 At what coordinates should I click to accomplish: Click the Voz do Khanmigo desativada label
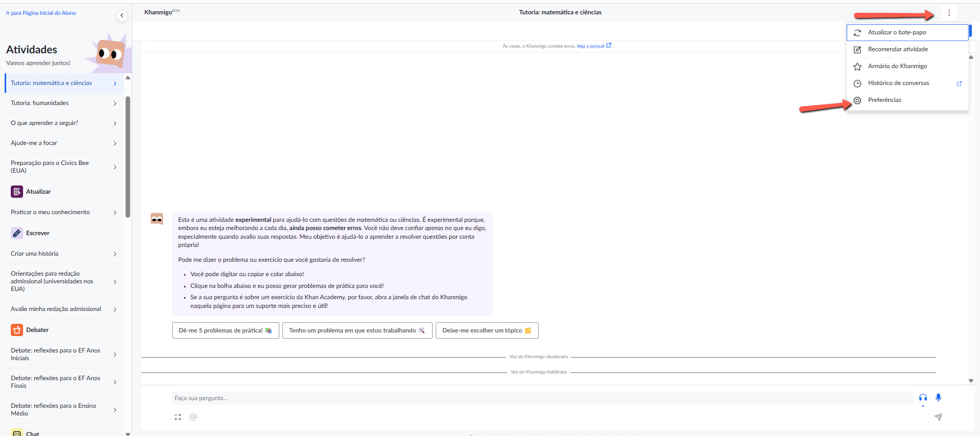tap(539, 357)
